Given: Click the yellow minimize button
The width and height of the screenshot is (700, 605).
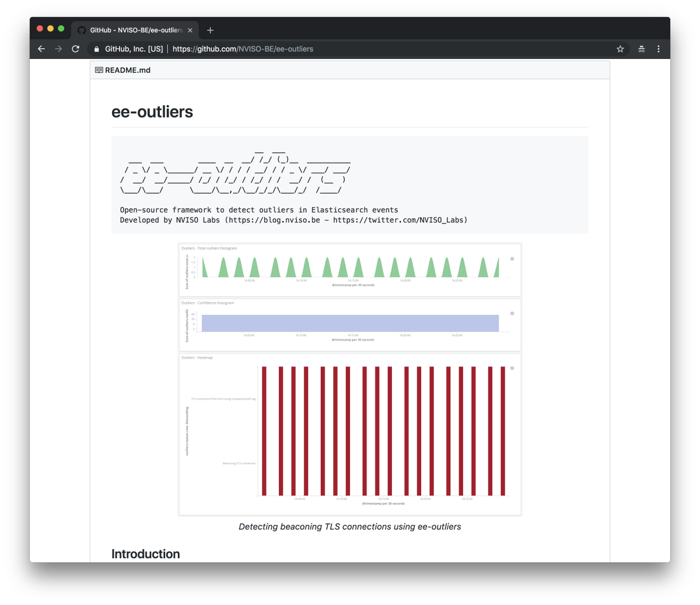Looking at the screenshot, I should click(51, 29).
